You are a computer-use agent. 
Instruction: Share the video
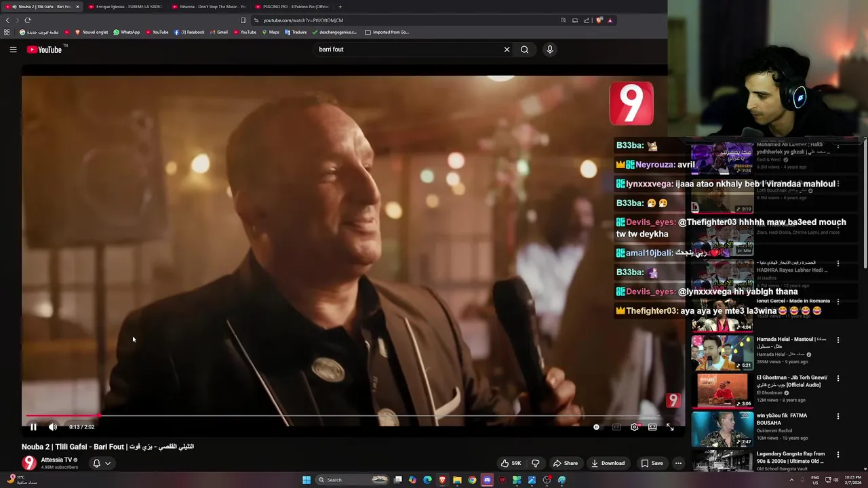pos(565,464)
